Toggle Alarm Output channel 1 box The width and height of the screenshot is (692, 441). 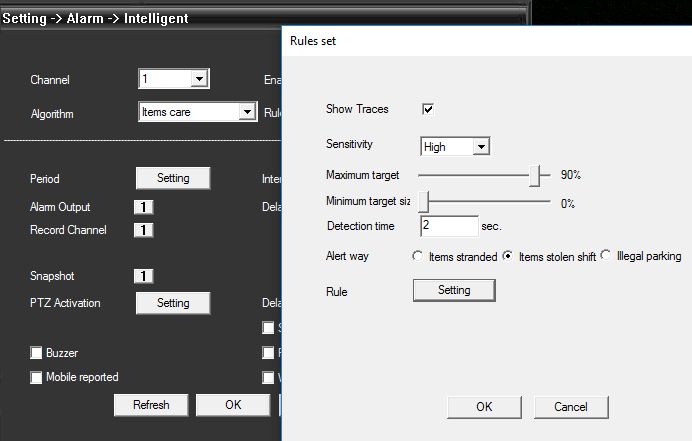(x=142, y=207)
